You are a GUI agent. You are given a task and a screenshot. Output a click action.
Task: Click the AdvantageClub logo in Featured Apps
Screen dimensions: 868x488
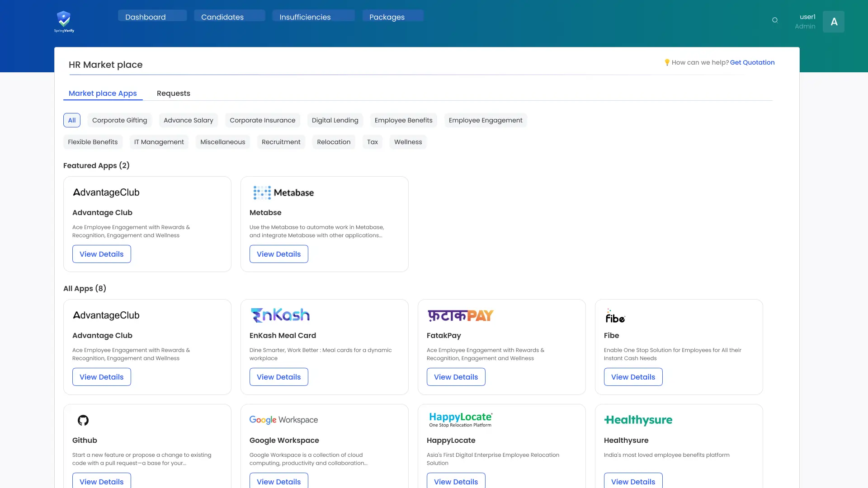[106, 192]
